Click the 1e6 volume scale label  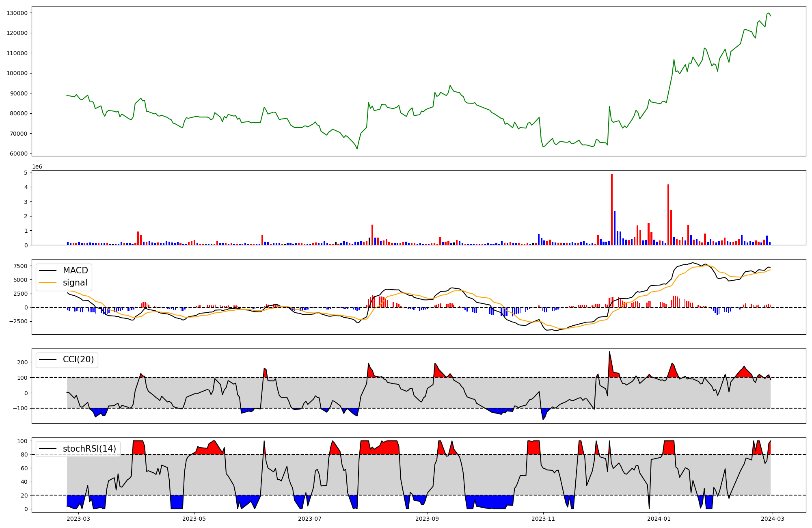click(37, 167)
